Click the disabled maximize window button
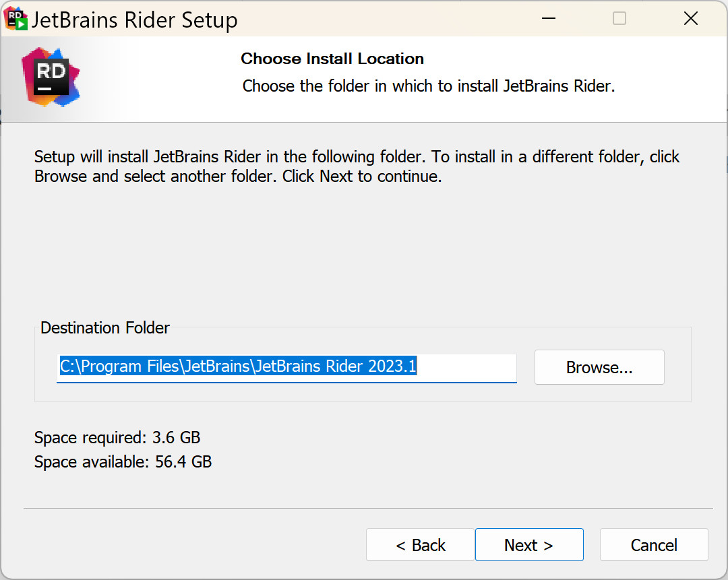Screen dimensions: 728x580 [619, 19]
